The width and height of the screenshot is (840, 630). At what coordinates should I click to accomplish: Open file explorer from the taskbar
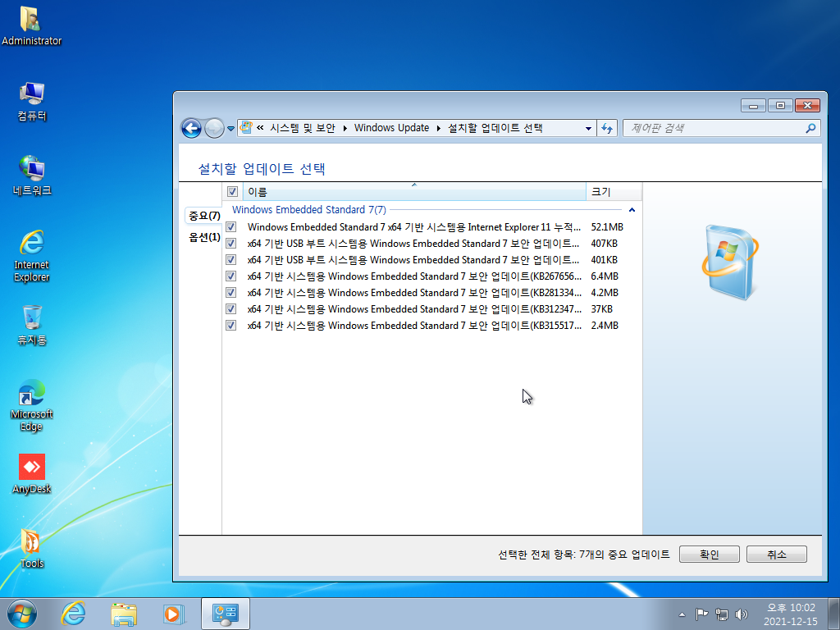click(123, 614)
